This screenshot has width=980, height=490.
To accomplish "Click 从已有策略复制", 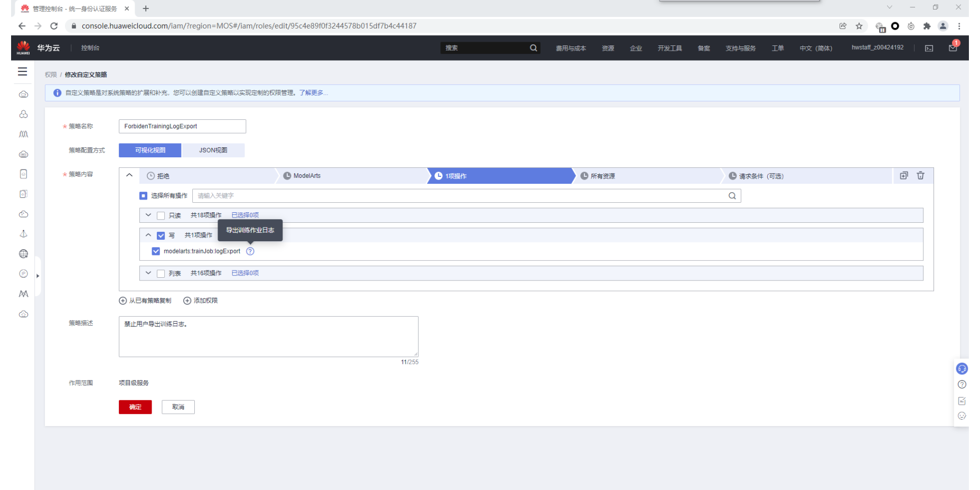I will 145,300.
